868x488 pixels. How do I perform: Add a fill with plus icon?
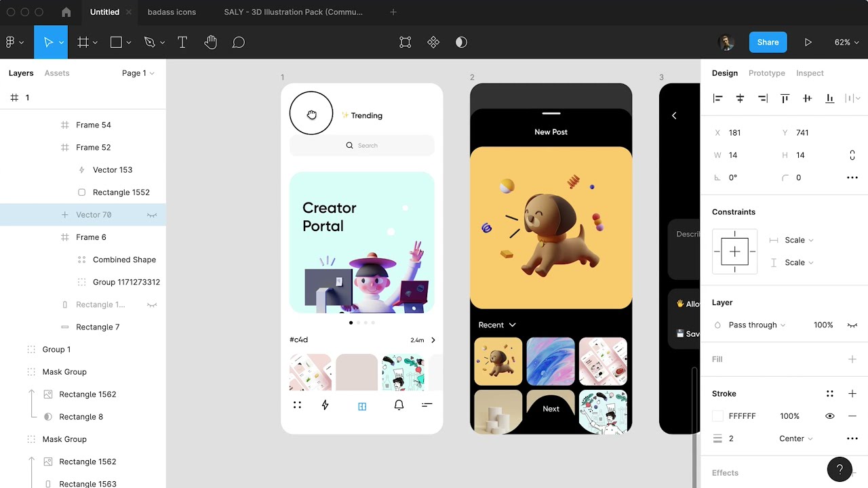click(x=852, y=359)
